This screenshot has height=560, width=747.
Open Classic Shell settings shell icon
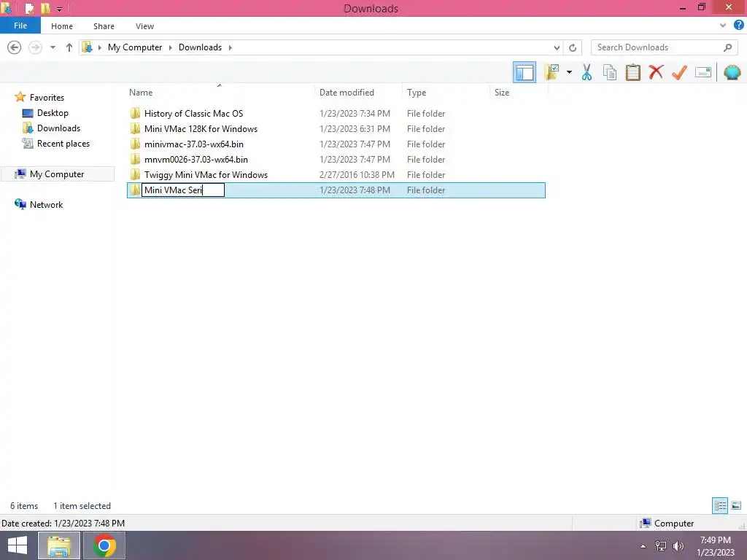[x=732, y=72]
